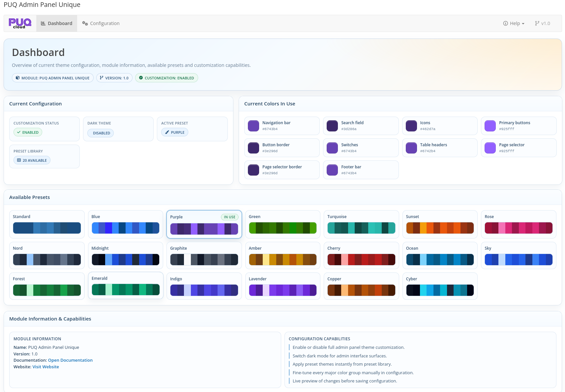This screenshot has width=565, height=392.
Task: Click the In Use badge on Purple preset
Action: 229,217
